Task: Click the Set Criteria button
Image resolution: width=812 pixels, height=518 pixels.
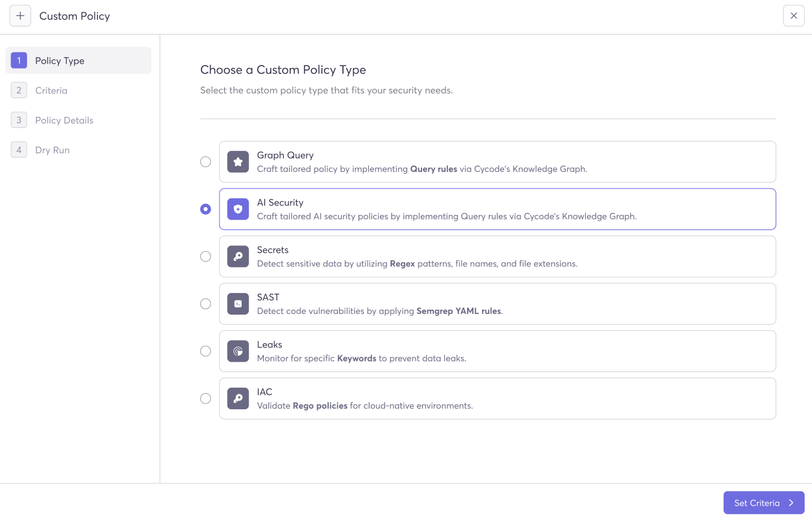Action: 764,503
